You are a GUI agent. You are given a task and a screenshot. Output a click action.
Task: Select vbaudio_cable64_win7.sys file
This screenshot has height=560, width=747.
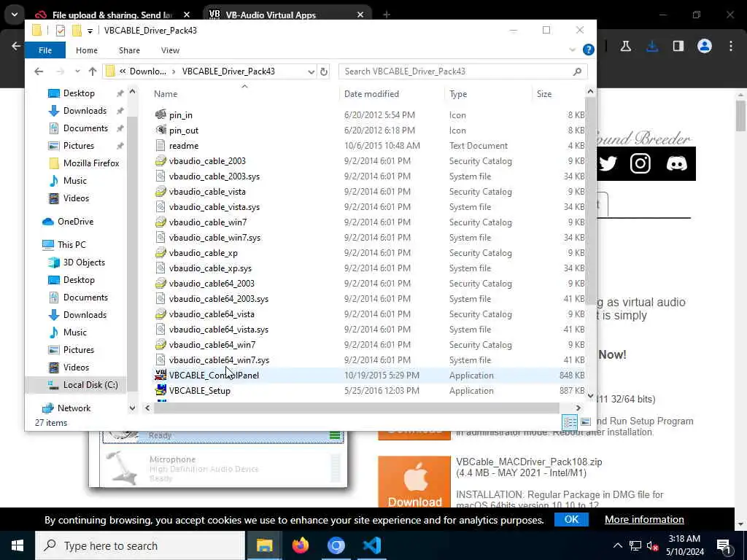(x=219, y=360)
